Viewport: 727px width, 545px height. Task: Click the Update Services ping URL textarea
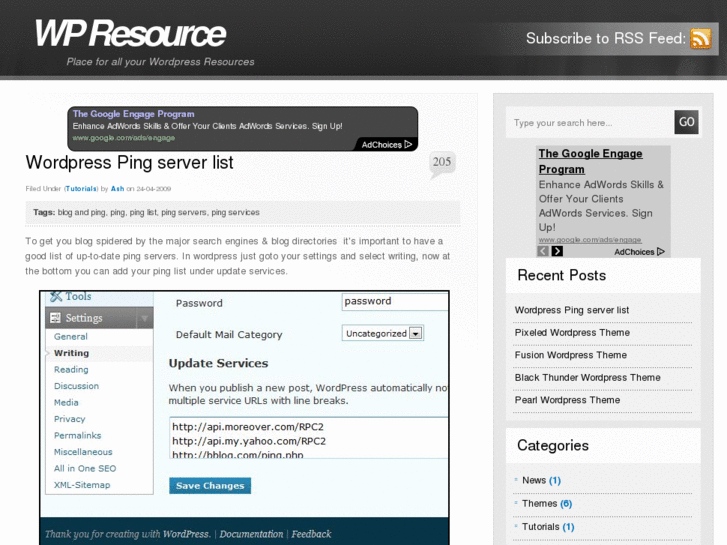point(309,438)
